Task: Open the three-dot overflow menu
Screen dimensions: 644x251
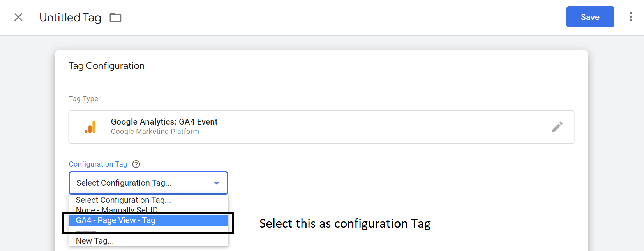Action: tap(631, 17)
